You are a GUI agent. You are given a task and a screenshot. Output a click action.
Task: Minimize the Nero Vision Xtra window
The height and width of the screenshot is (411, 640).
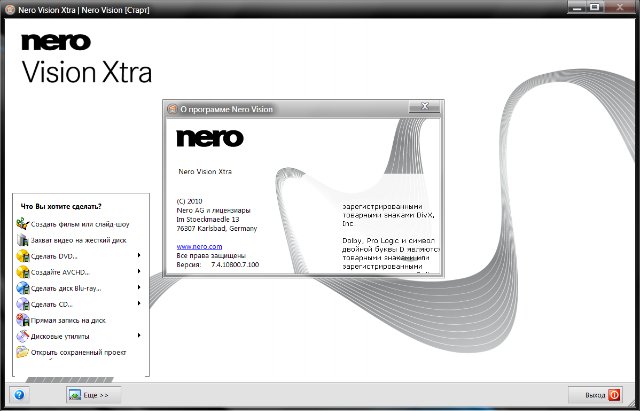[x=577, y=6]
